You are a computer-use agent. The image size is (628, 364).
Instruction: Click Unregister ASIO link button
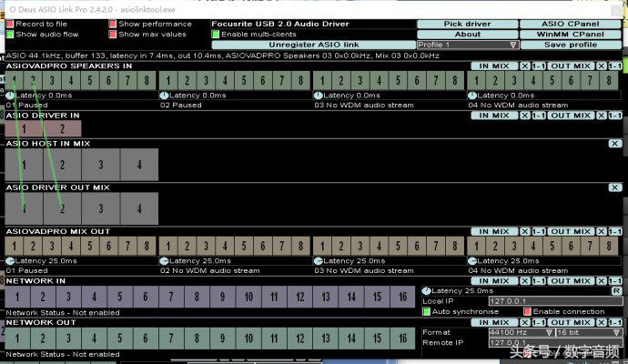314,45
